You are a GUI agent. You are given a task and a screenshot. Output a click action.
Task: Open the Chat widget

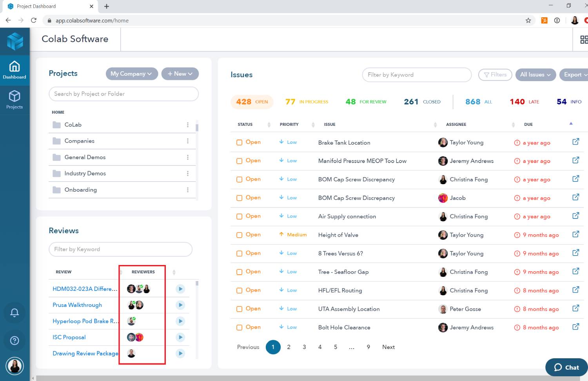[x=566, y=367]
